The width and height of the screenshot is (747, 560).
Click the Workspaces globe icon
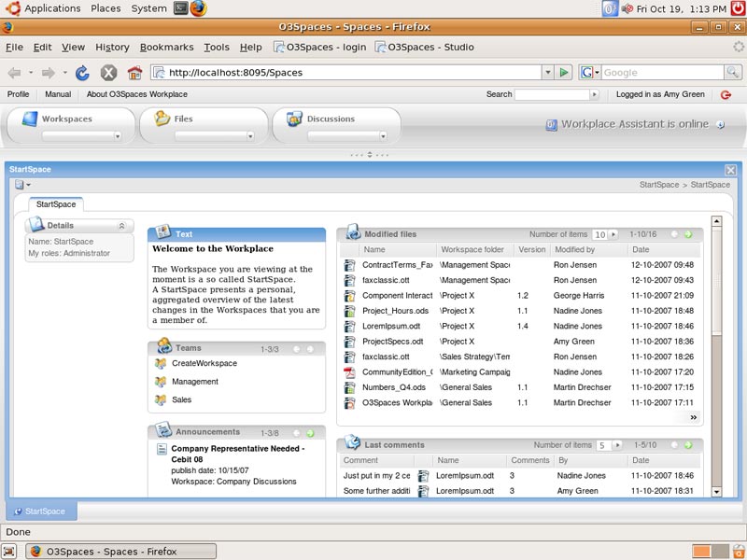[30, 119]
